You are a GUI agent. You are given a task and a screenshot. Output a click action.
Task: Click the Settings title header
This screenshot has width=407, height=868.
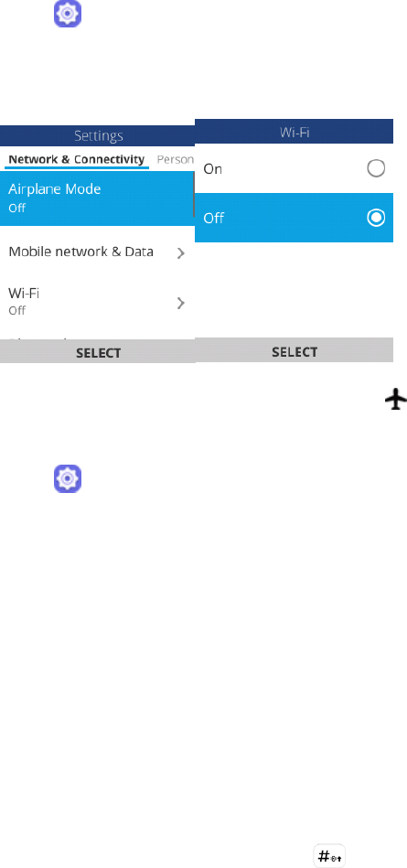98,135
